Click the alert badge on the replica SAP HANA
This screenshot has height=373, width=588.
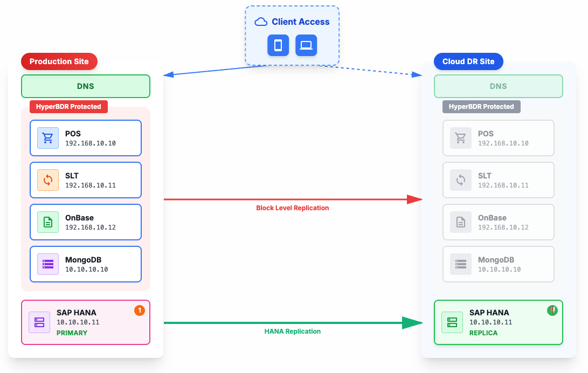click(552, 310)
